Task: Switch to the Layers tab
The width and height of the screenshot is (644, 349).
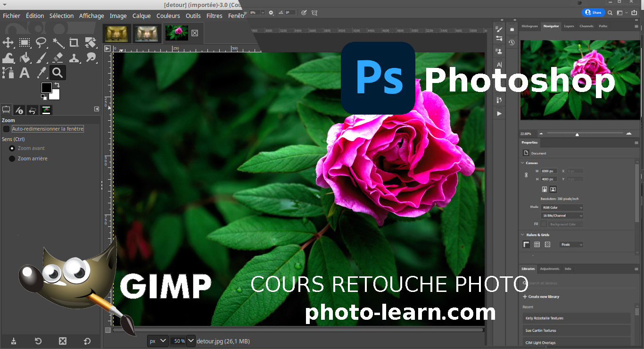Action: [x=569, y=26]
